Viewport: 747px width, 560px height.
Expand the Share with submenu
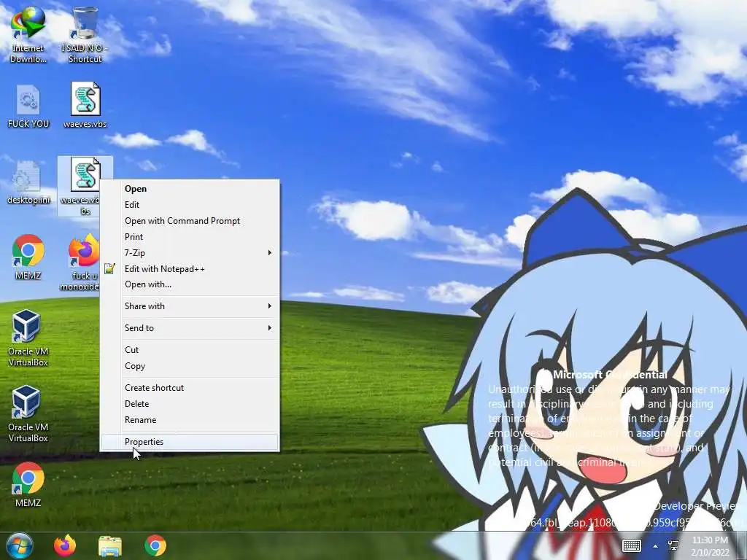[190, 306]
